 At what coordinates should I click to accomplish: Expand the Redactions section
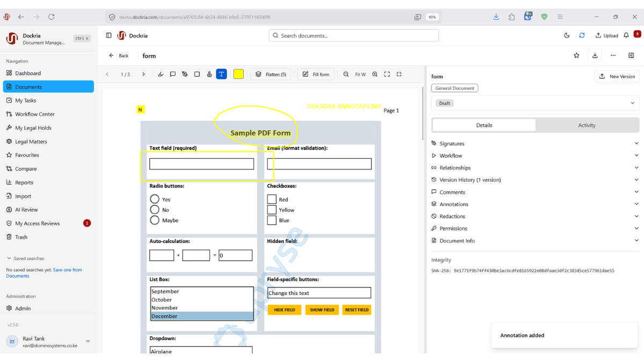(x=535, y=216)
